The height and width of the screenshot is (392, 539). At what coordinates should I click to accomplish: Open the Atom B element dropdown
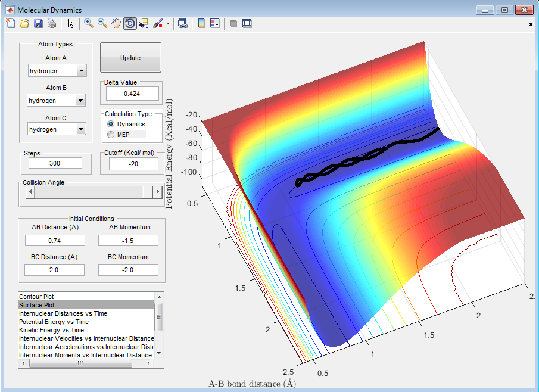tap(81, 101)
